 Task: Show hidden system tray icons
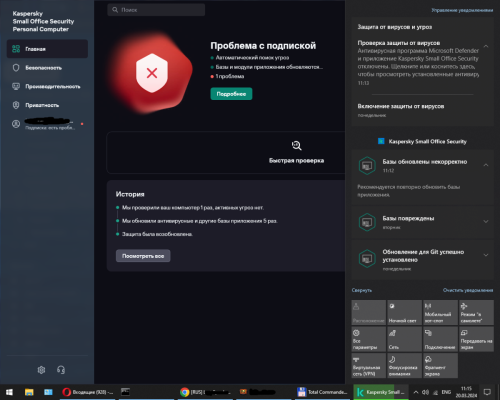click(x=416, y=392)
